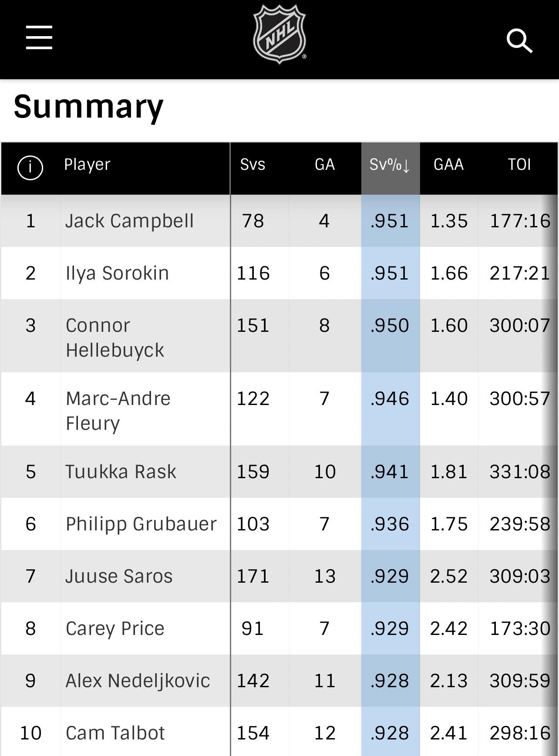
Task: Open Ilya Sorokin's player profile
Action: point(117,273)
